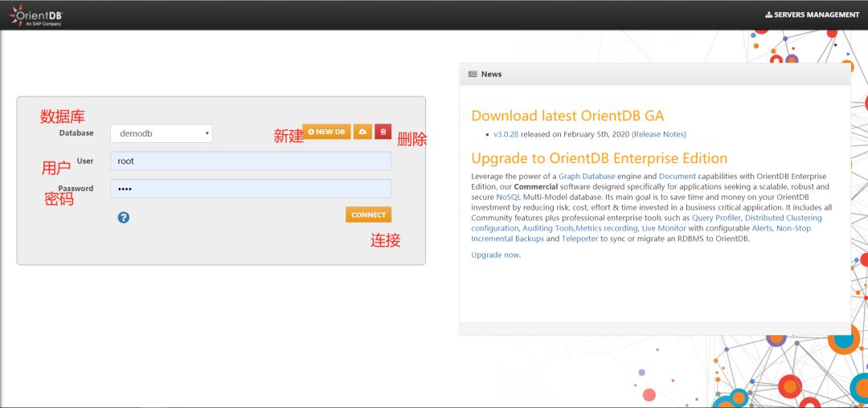The image size is (868, 408).
Task: Click the News panel header icon
Action: point(473,74)
